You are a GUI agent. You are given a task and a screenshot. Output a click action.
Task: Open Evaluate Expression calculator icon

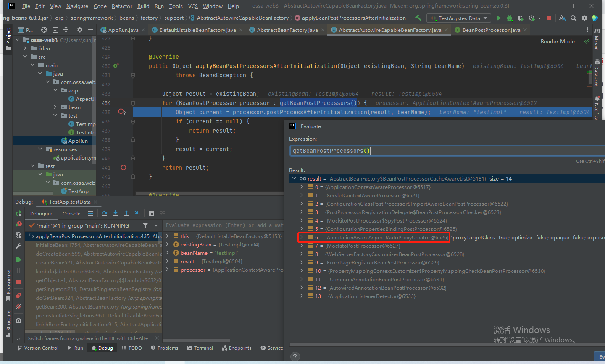point(151,213)
